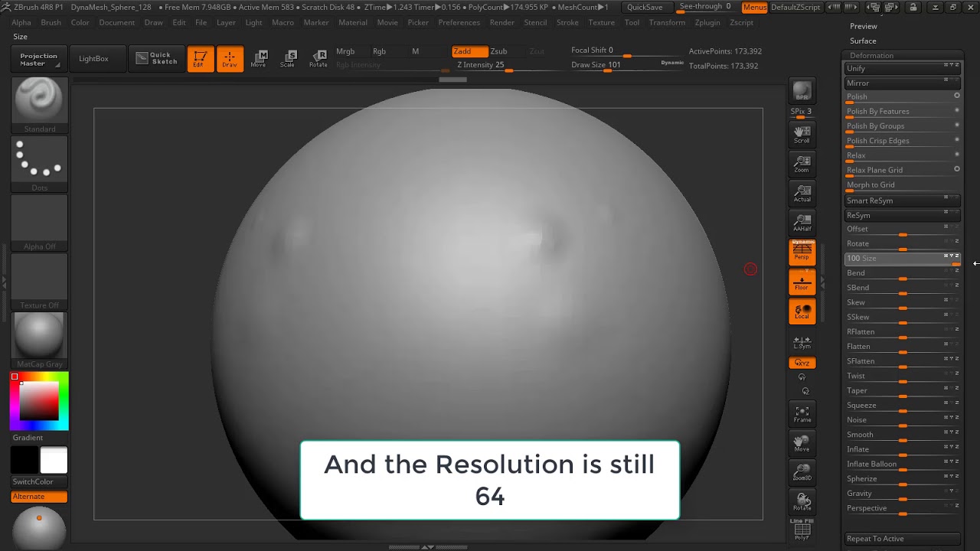Open the Brush menu
980x551 pixels.
[51, 22]
